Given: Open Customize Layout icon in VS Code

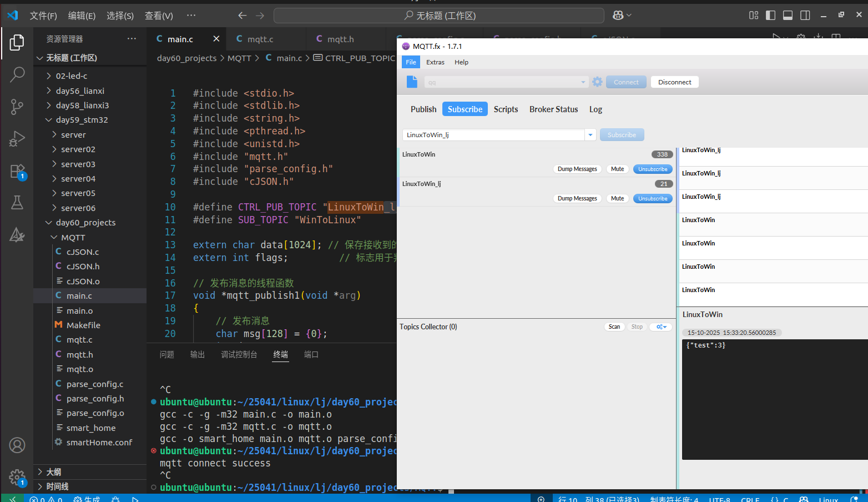Looking at the screenshot, I should 754,16.
